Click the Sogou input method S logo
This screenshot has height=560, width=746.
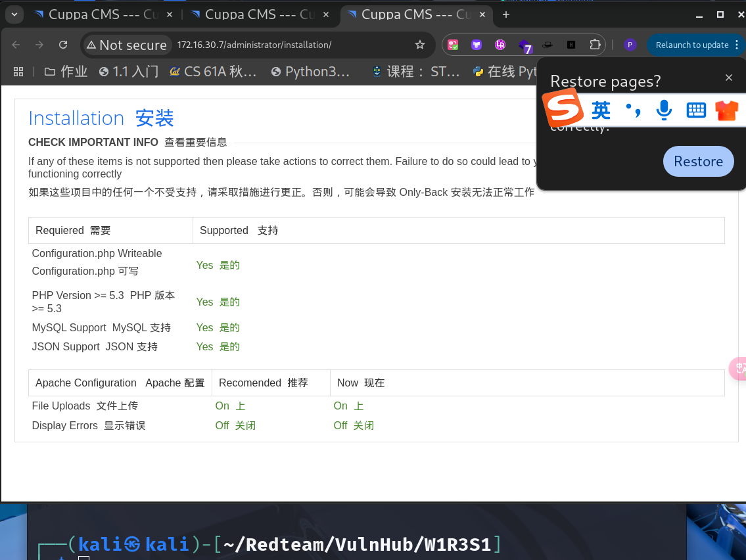(564, 109)
